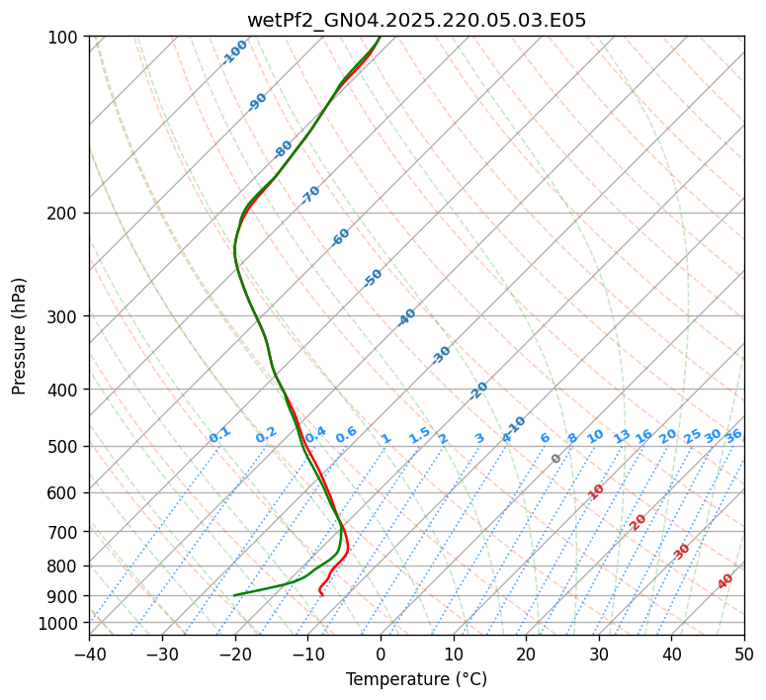Viewport: 766px width, 700px height.
Task: Click the plot title wetPf2_GN04.2025.220.05.03.E05
Action: 416,21
